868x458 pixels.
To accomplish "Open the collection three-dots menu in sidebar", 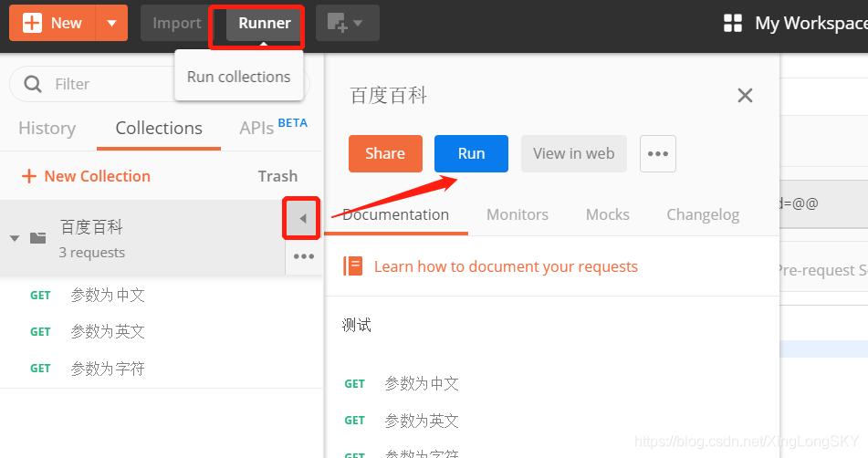I will [x=304, y=256].
